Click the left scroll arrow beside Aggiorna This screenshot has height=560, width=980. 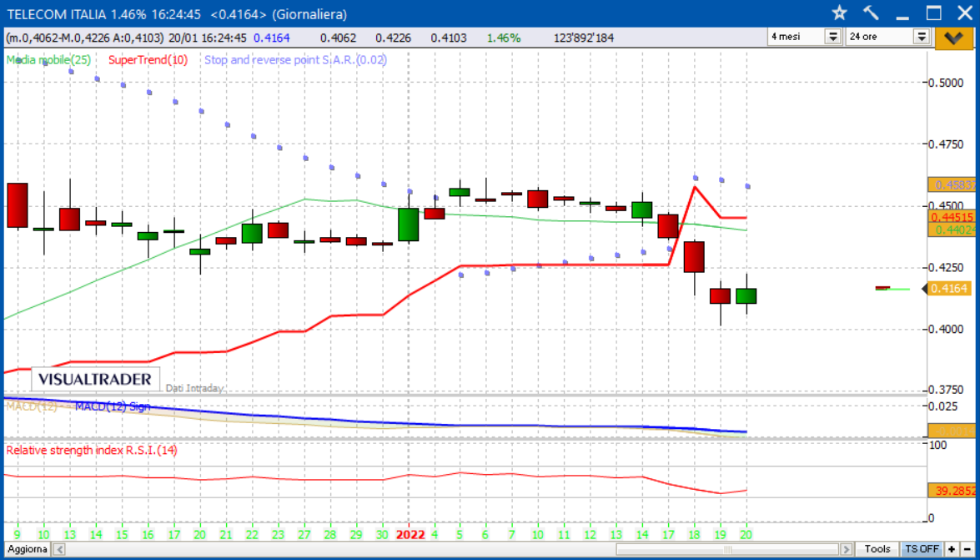(x=60, y=549)
